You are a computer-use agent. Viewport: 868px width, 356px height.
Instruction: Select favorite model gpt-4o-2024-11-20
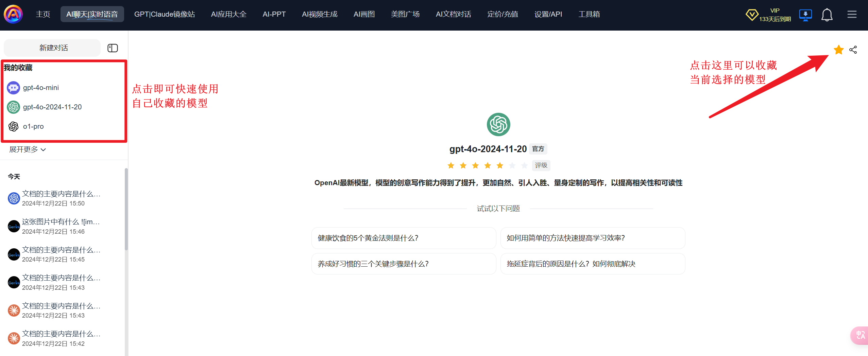click(x=63, y=107)
